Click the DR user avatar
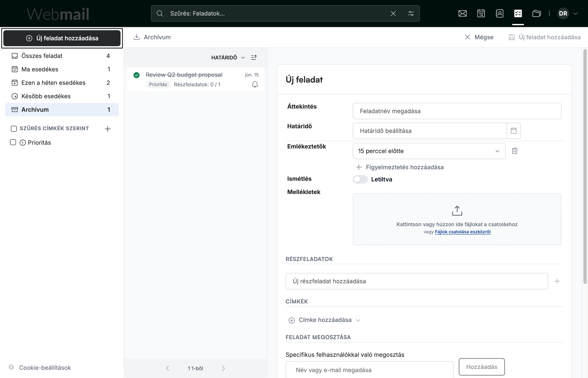588x378 pixels. 563,13
